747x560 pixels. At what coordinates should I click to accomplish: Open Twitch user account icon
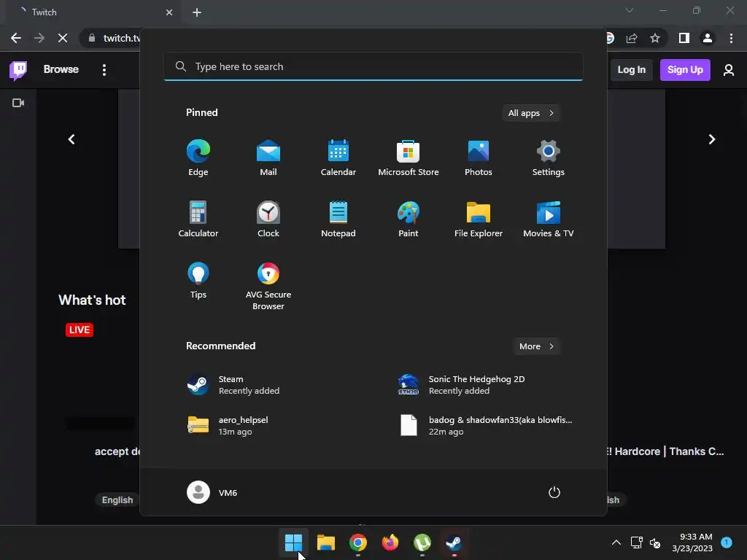pyautogui.click(x=729, y=70)
